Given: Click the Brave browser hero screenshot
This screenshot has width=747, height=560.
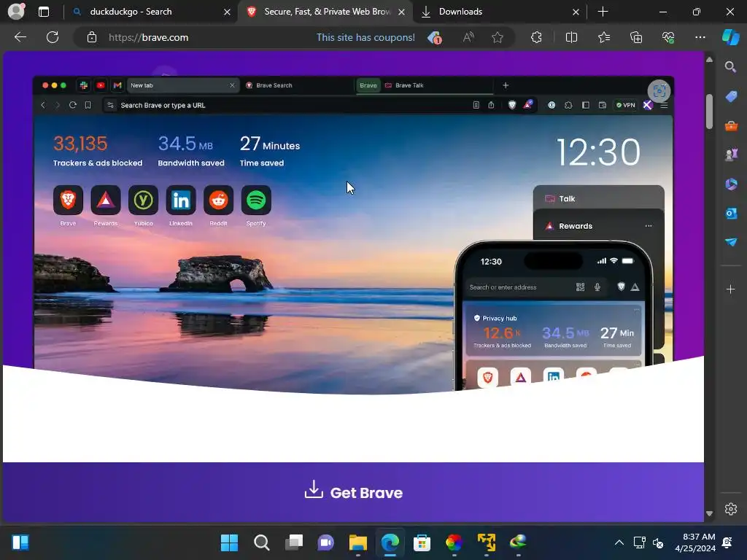Looking at the screenshot, I should (354, 234).
